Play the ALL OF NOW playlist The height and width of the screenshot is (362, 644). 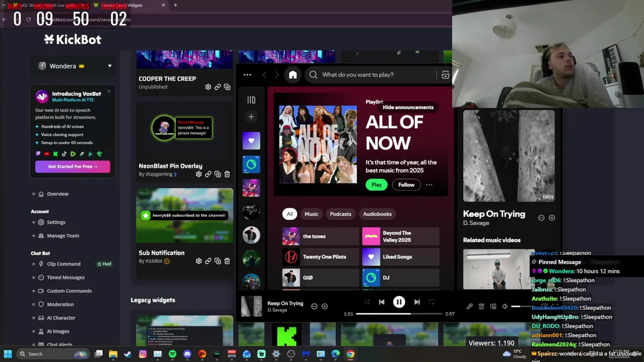click(x=376, y=185)
